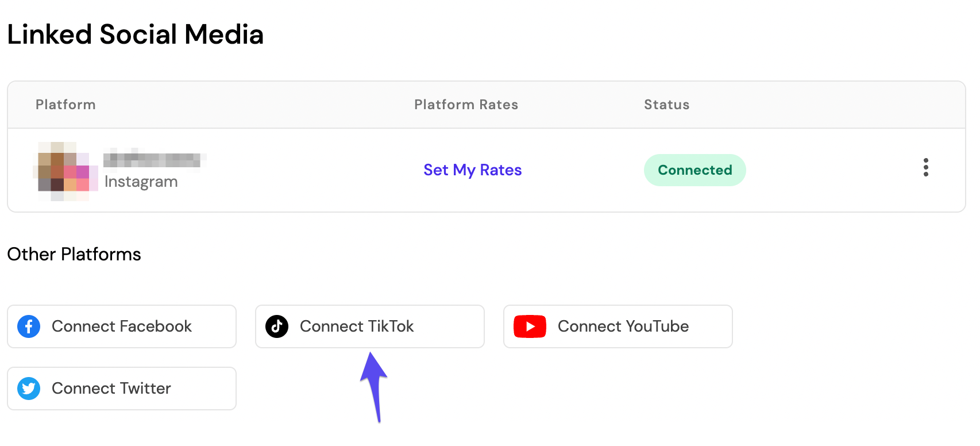Select the Connect Twitter button label
This screenshot has height=446, width=980.
(x=111, y=389)
